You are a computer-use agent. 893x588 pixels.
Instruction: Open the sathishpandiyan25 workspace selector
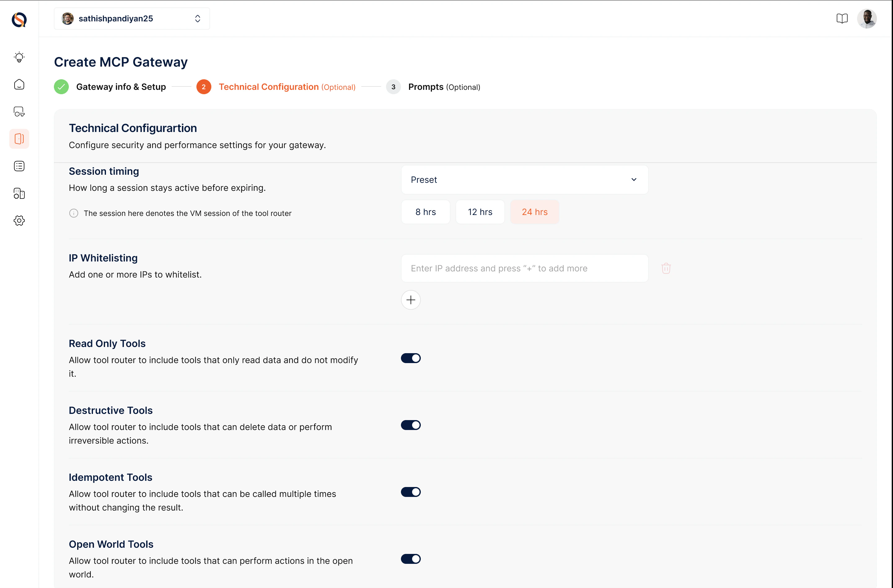132,18
